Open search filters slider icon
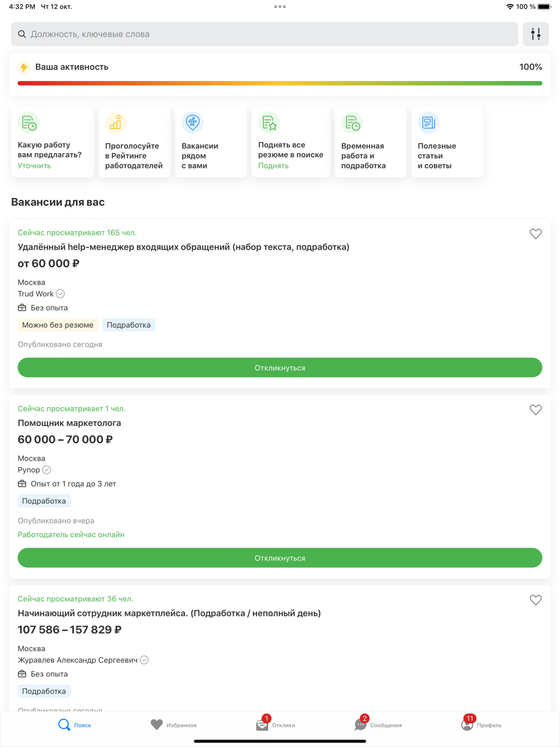The width and height of the screenshot is (560, 747). (x=535, y=34)
